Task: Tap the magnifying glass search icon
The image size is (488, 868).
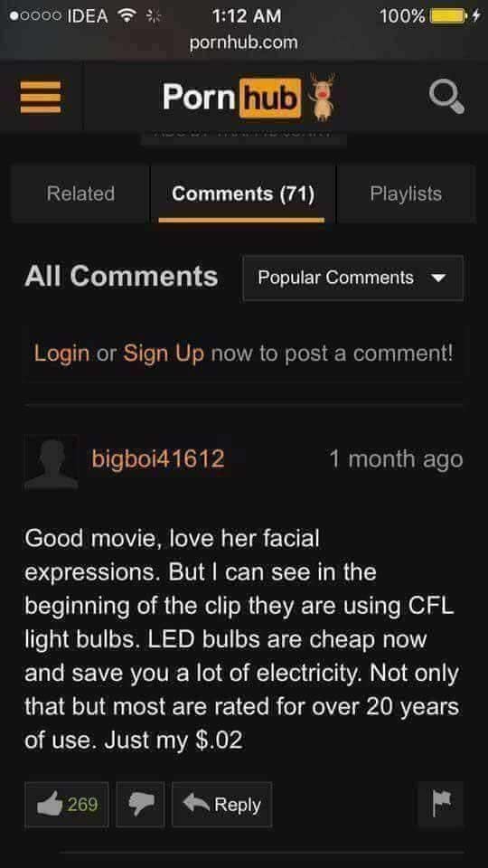Action: (446, 98)
